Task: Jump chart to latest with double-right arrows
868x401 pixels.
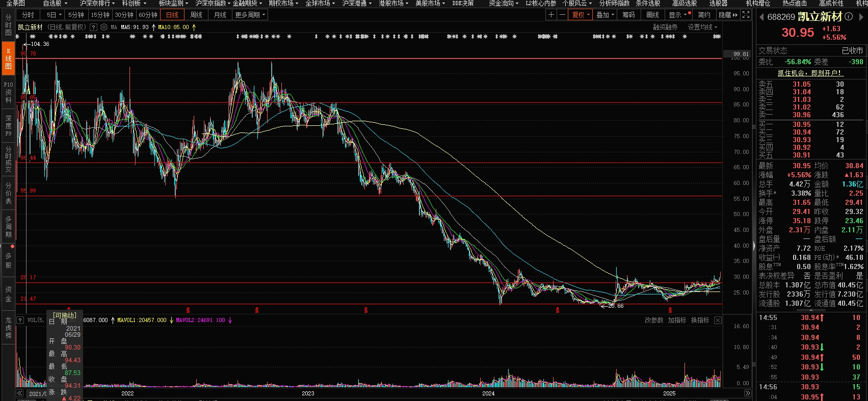Action: tap(748, 393)
